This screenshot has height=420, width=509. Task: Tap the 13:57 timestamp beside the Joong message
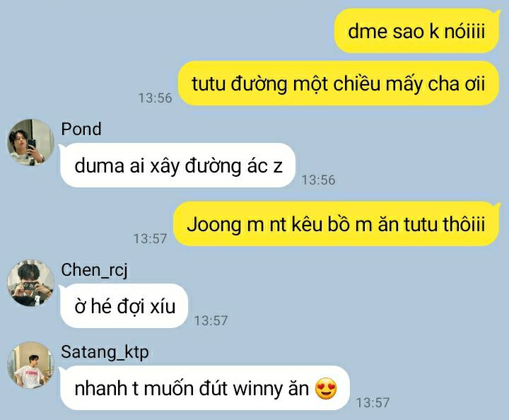[151, 238]
